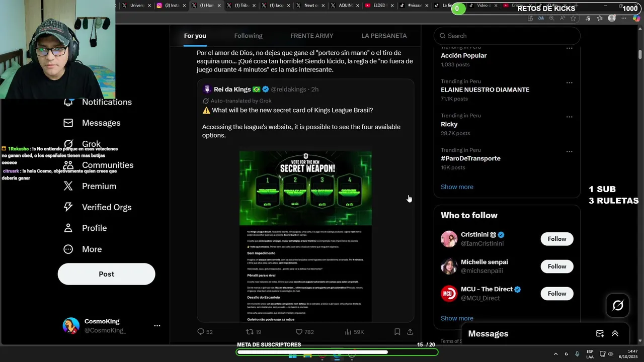Click the taskbar microphone icon
644x362 pixels.
point(577,354)
